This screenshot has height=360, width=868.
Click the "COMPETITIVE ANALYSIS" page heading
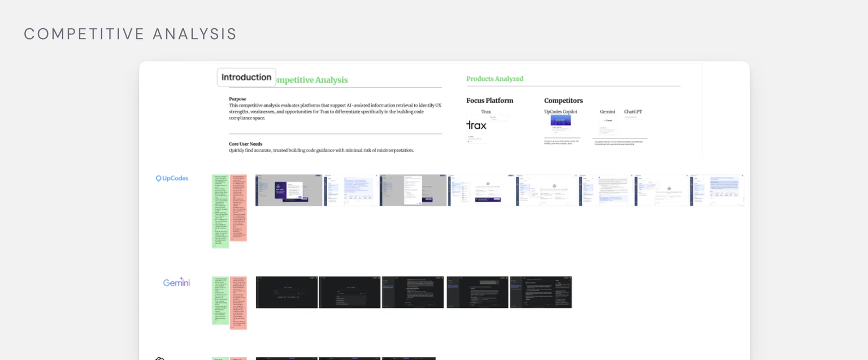[131, 34]
